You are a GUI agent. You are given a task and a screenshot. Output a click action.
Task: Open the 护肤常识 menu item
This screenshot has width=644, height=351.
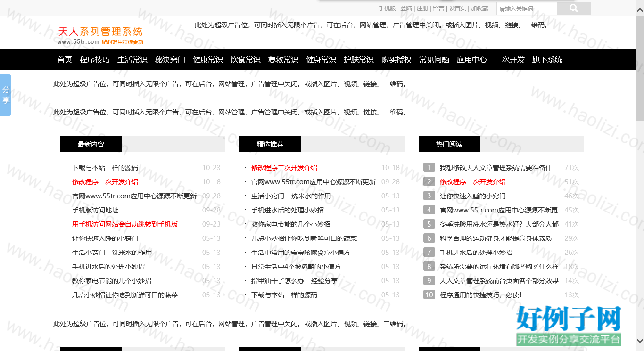359,59
